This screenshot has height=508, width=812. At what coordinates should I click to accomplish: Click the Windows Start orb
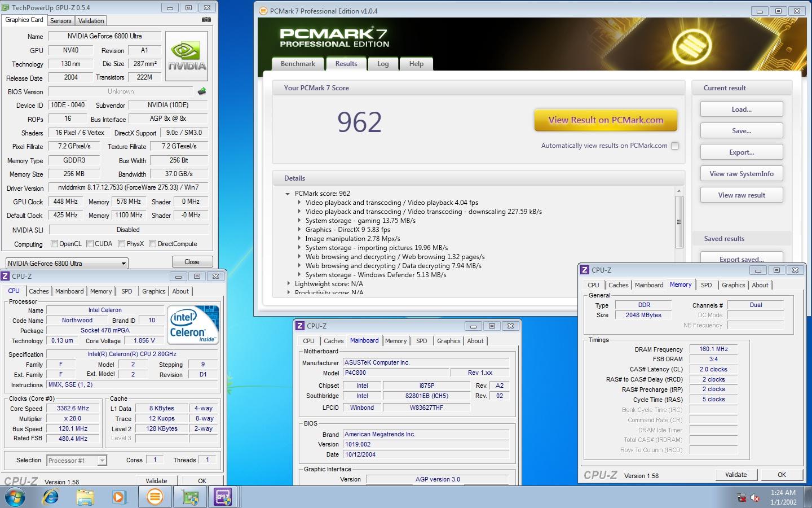[x=15, y=497]
